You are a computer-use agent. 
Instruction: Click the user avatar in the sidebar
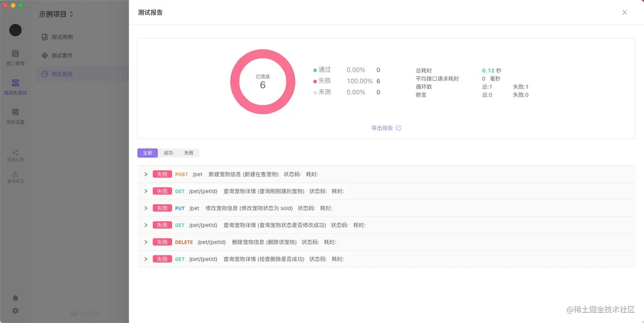click(x=15, y=30)
